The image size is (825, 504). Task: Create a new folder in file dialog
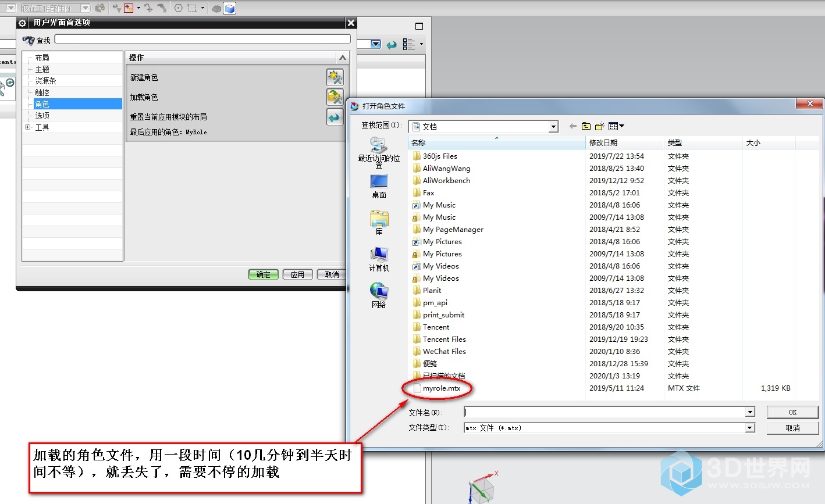[x=599, y=126]
